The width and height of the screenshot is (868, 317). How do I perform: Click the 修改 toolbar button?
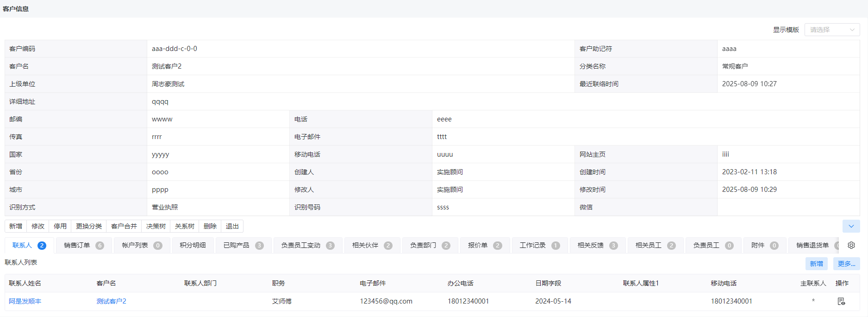[x=38, y=226]
